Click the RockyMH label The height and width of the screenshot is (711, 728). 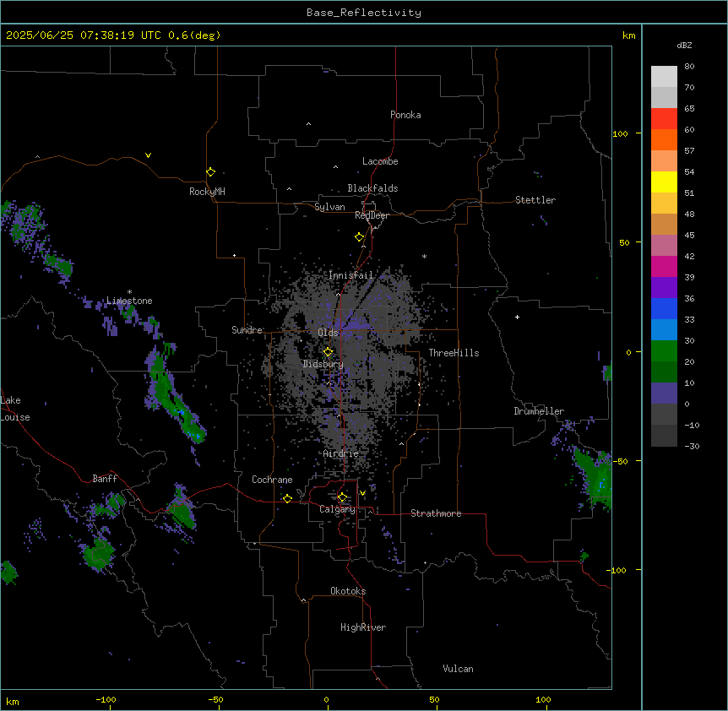pos(207,192)
